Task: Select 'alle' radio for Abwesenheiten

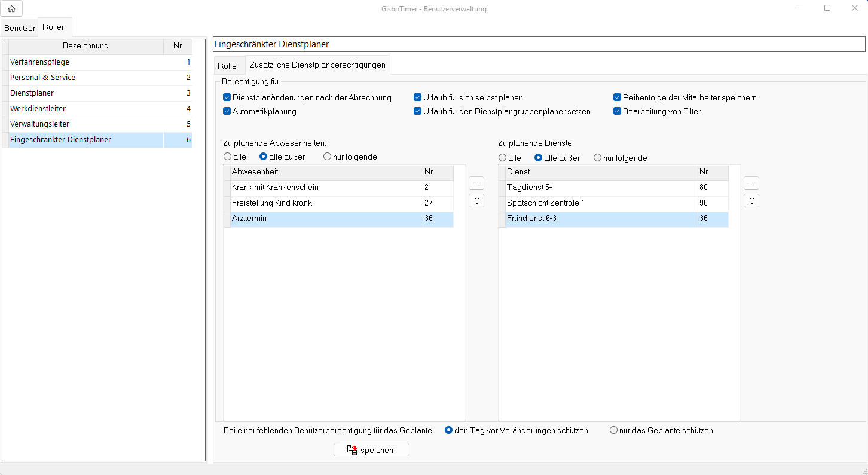Action: coord(228,157)
